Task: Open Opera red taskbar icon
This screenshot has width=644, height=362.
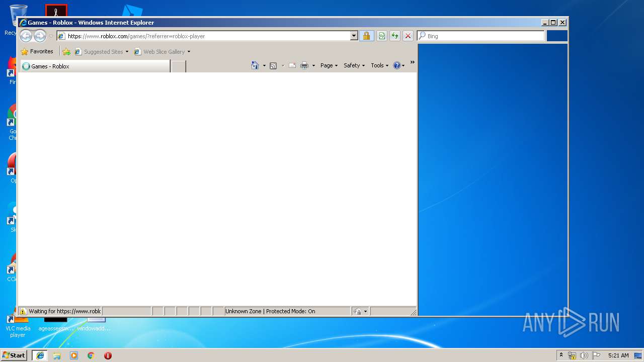Action: click(x=108, y=355)
